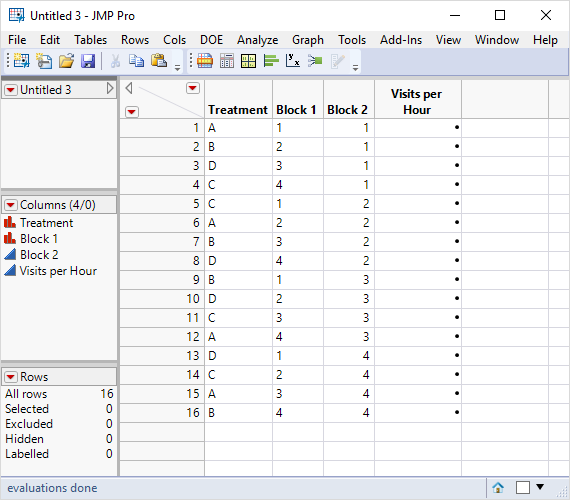Select Visits per Hour in Columns panel
Viewport: 570px width, 500px height.
(x=58, y=271)
